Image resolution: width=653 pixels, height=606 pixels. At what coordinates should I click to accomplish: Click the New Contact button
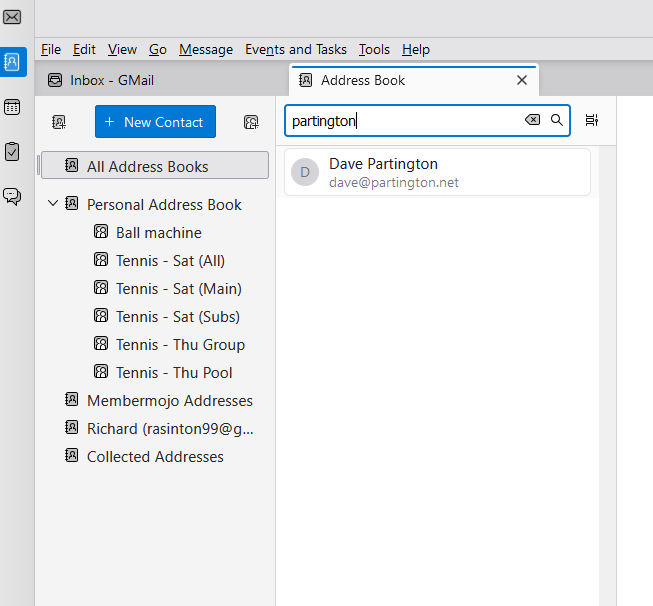[155, 122]
